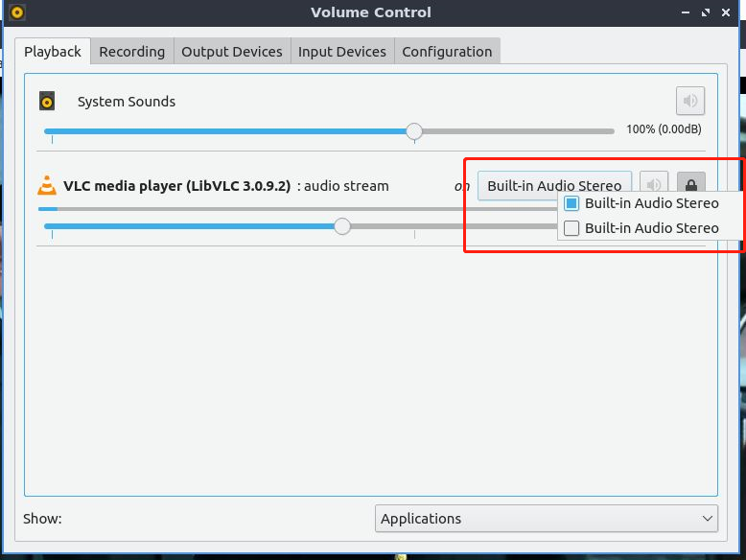Select the Playback tab
The image size is (746, 560).
[x=53, y=52]
